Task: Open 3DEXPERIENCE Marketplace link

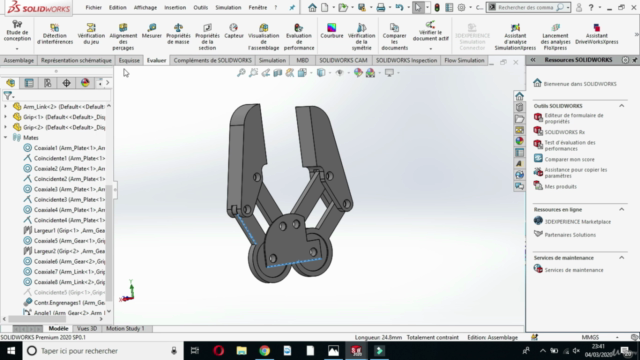Action: 578,222
